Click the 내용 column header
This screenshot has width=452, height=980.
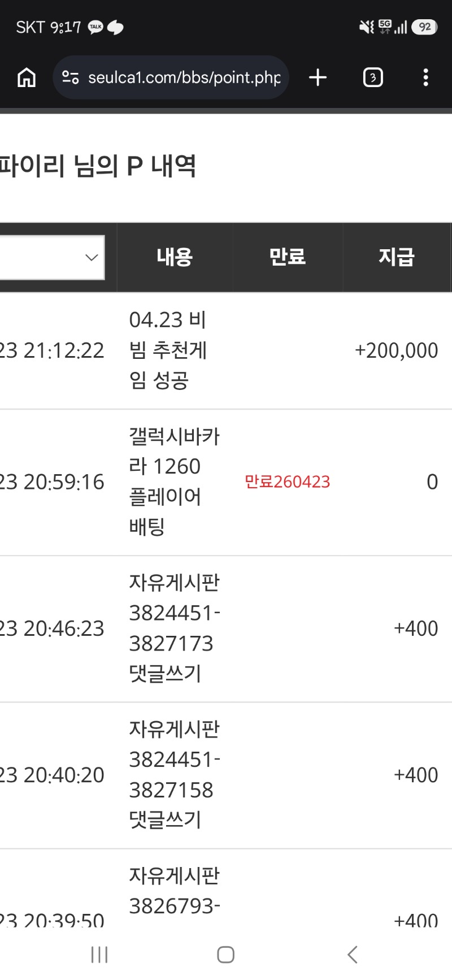pos(175,257)
